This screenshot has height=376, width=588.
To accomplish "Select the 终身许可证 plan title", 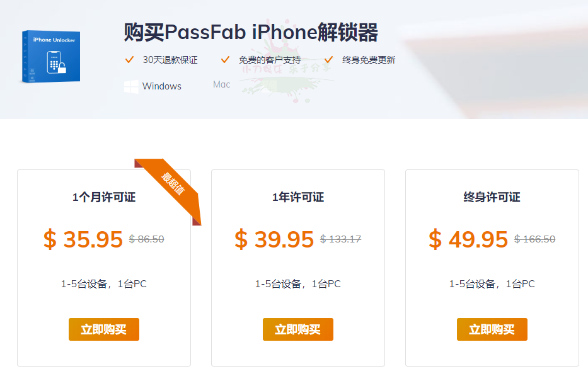I will click(x=492, y=197).
